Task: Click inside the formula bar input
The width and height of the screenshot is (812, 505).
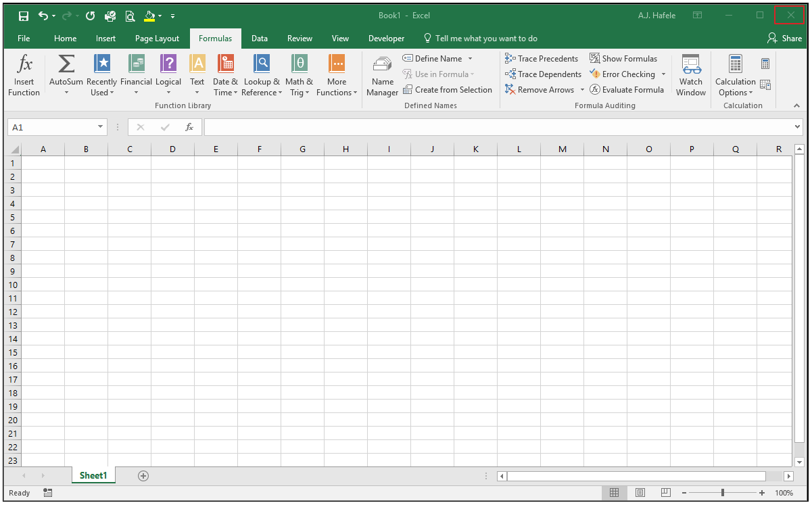Action: tap(498, 127)
